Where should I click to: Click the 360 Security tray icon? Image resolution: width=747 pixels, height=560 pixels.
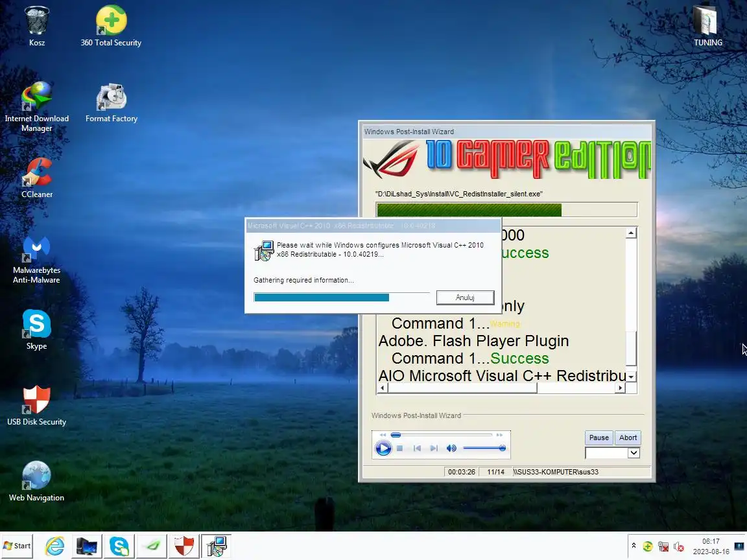(x=647, y=546)
